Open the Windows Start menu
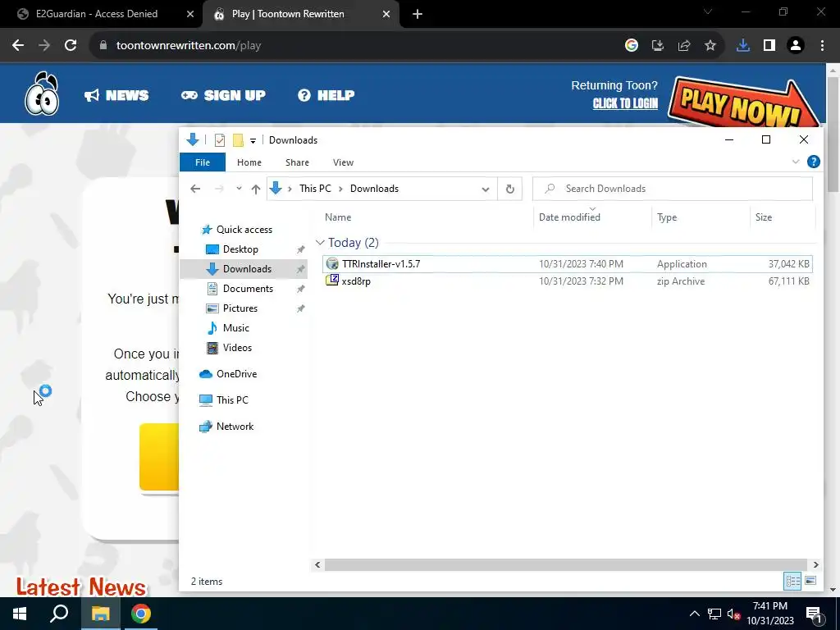 (x=20, y=614)
